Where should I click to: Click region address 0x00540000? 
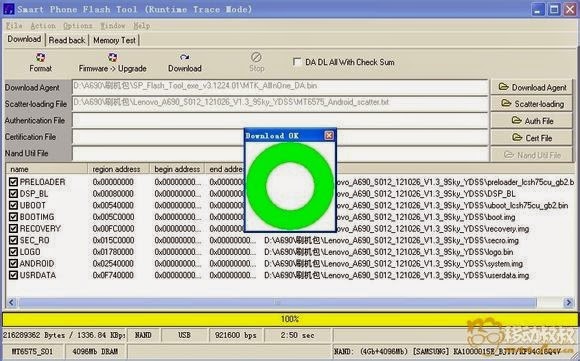click(x=113, y=205)
